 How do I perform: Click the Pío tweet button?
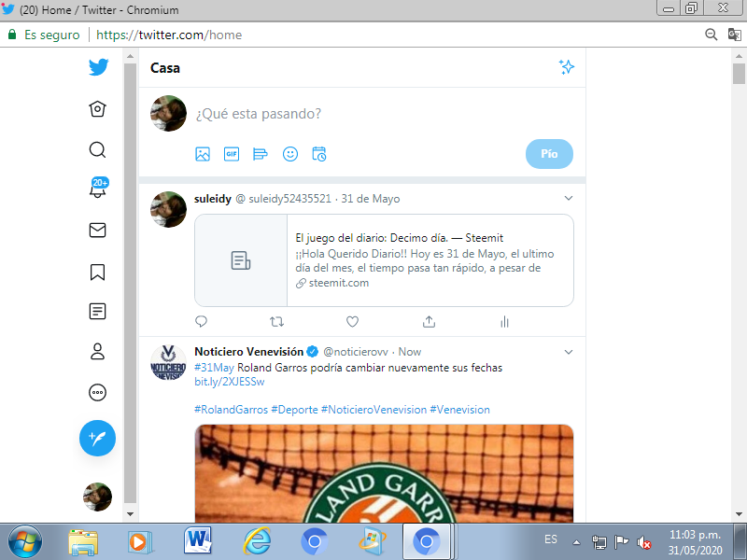549,154
